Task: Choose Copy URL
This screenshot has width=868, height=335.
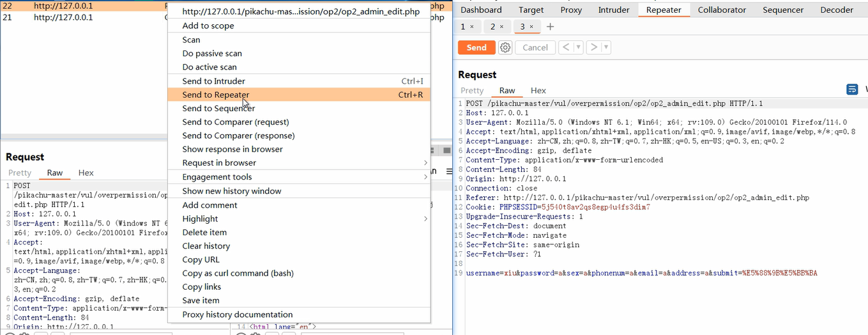Action: (x=299, y=260)
